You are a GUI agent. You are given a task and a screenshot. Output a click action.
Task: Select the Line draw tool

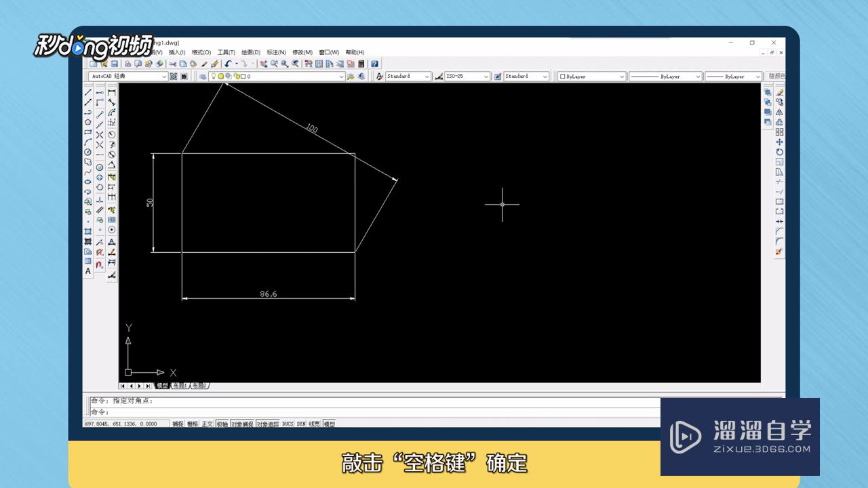pos(87,92)
